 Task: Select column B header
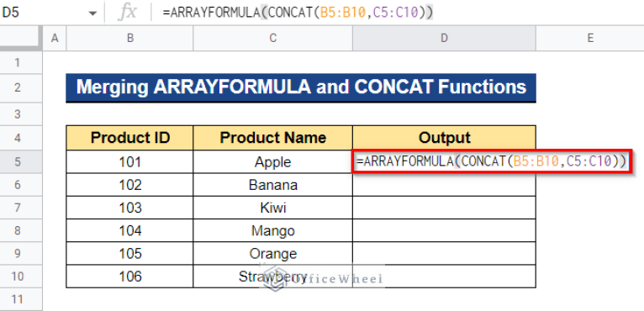(129, 38)
